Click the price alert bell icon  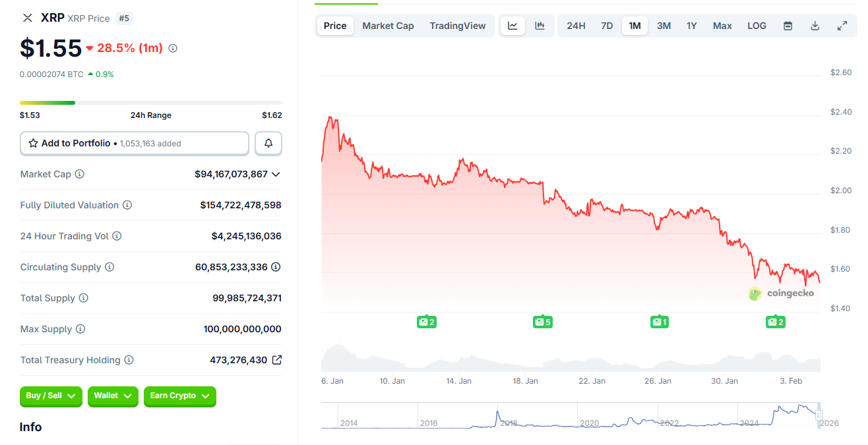268,143
